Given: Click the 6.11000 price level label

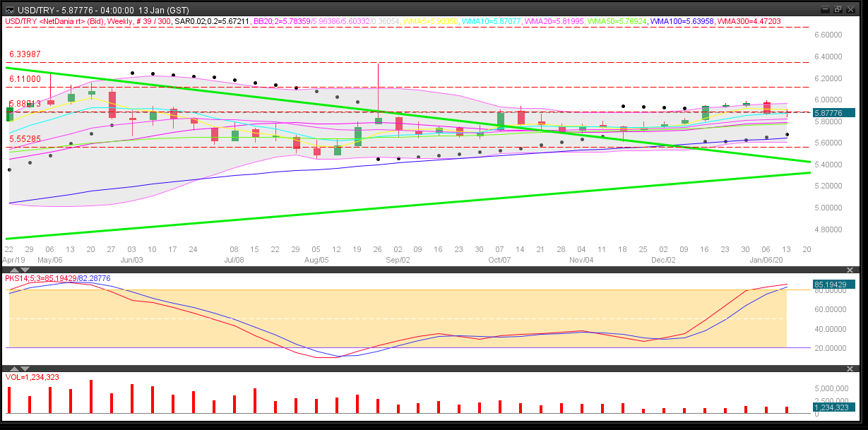Looking at the screenshot, I should 24,80.
